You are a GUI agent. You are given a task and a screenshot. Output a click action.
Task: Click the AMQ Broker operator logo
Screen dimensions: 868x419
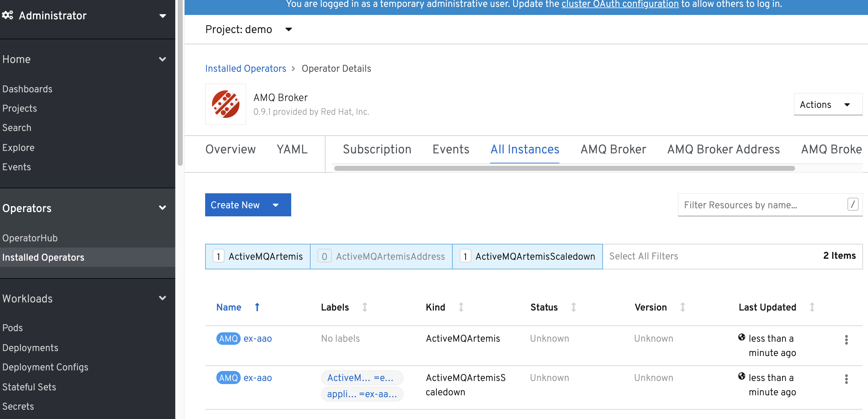point(225,104)
